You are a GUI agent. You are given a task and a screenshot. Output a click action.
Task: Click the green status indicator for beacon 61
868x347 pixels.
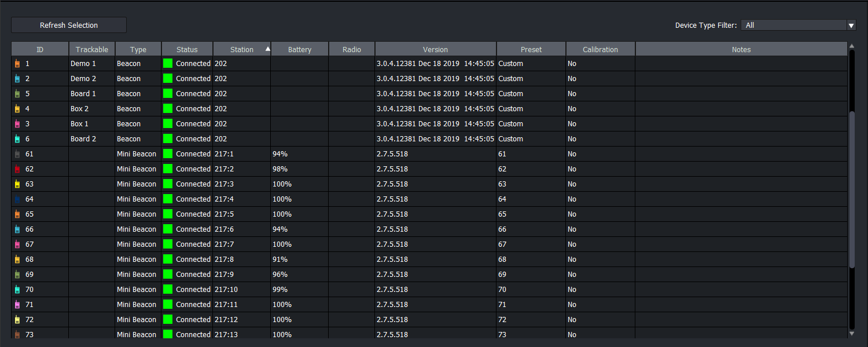[x=168, y=154]
